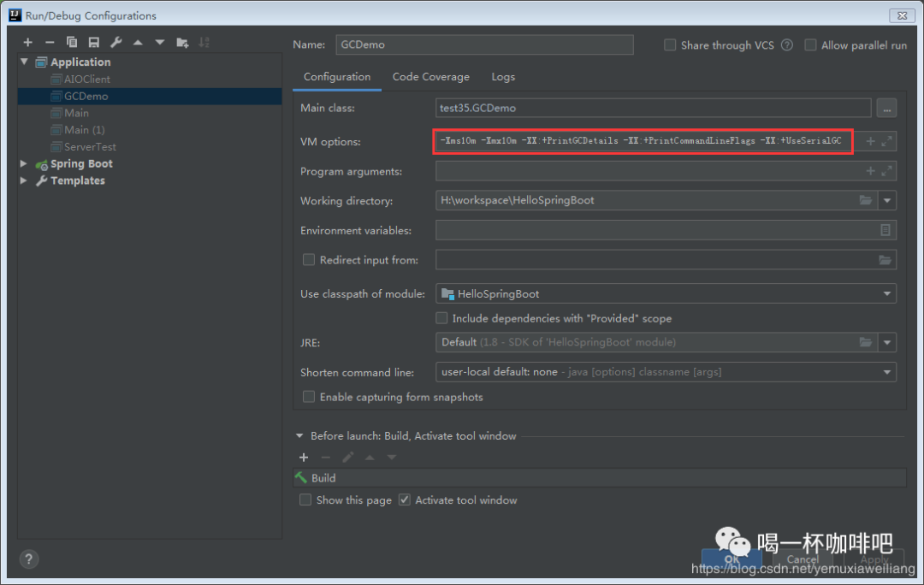
Task: Check Include dependencies with Provided scope
Action: point(441,318)
